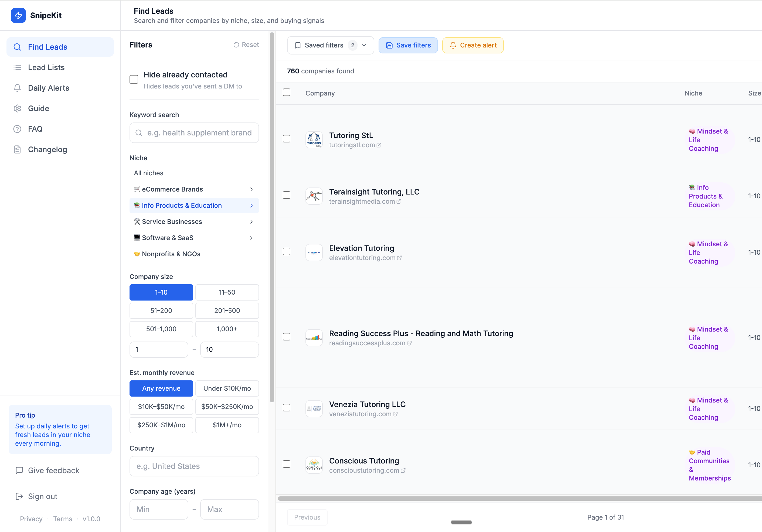Open the Saved filters dropdown
This screenshot has height=532, width=762.
[330, 46]
